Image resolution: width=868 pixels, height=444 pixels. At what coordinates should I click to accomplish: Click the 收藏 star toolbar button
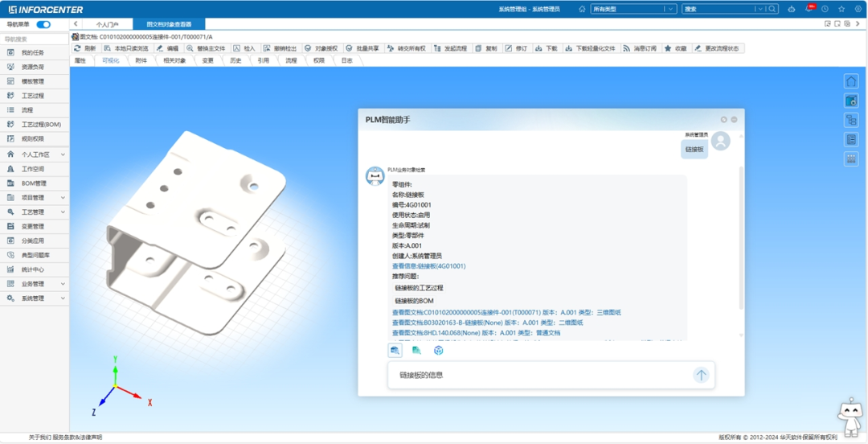(x=675, y=49)
